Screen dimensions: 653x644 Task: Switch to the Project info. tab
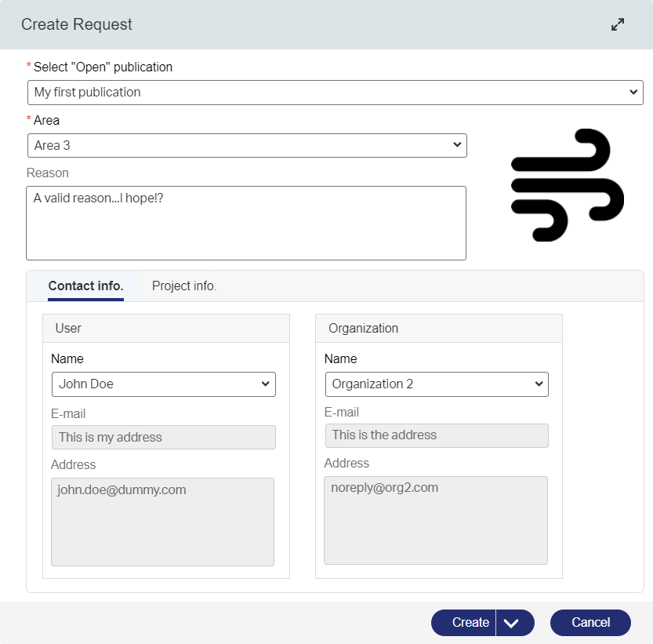184,286
